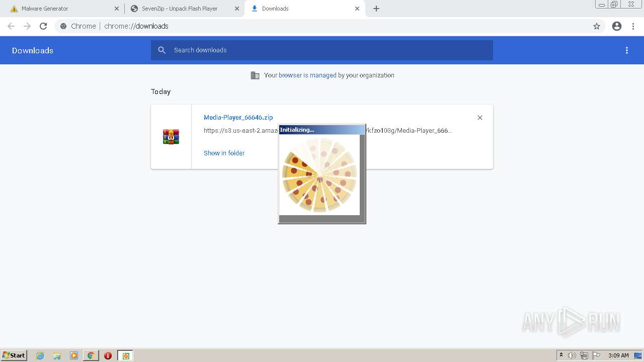Open the Windows Start menu
This screenshot has width=644, height=362.
[x=14, y=355]
